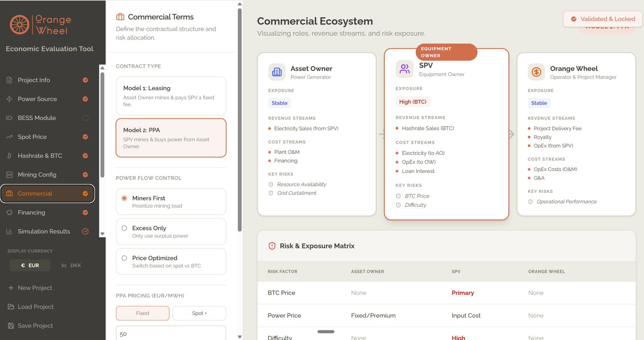Click the Validated & Locked button

click(x=603, y=19)
